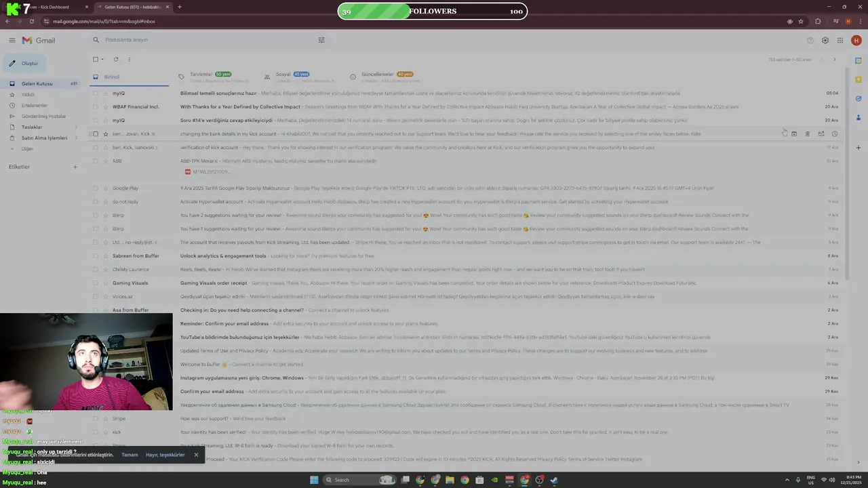Viewport: 868px width, 488px height.
Task: Open the Google apps grid
Action: 840,41
